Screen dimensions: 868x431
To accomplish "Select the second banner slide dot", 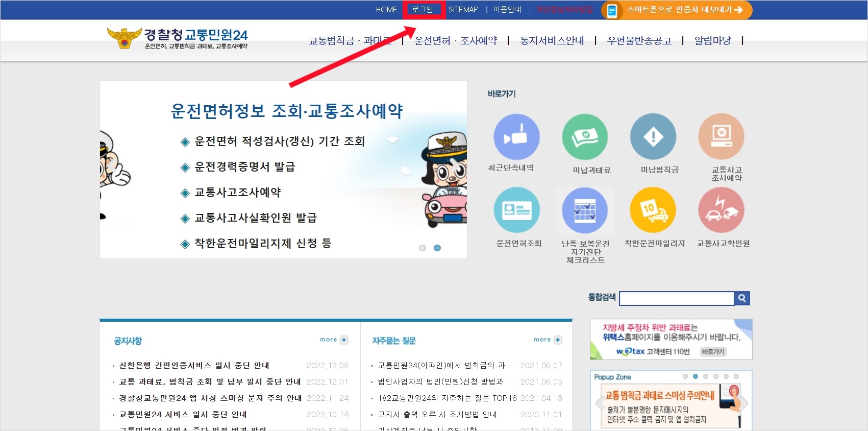I will [437, 248].
